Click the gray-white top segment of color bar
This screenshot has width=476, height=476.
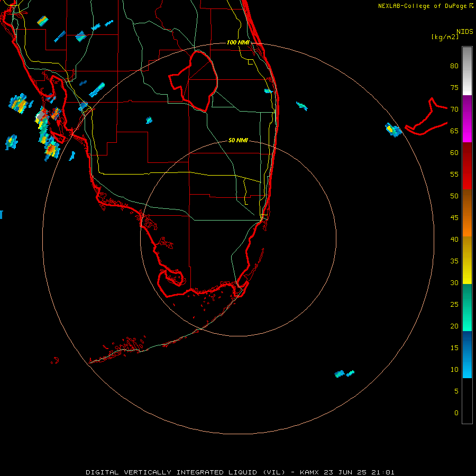(x=467, y=71)
